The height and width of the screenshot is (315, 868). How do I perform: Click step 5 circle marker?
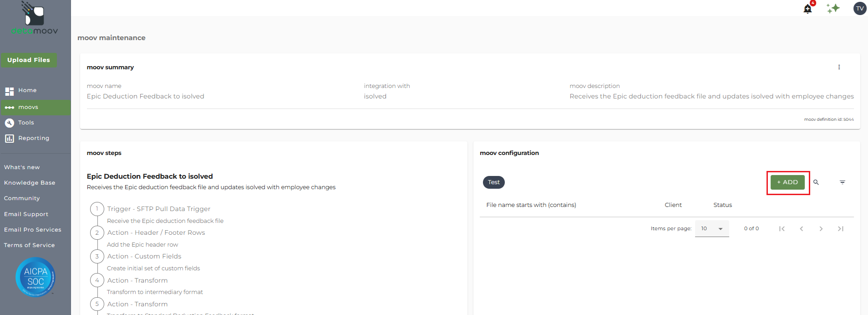pos(97,304)
